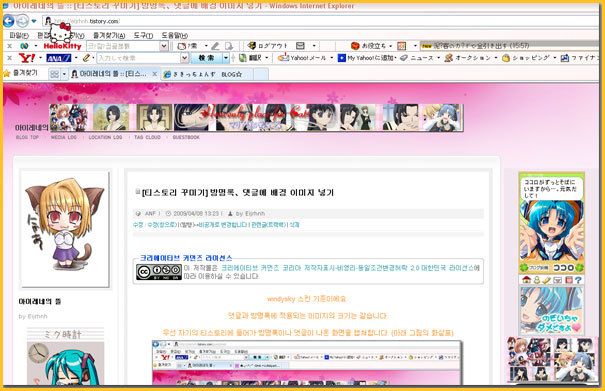This screenshot has height=391, width=605.
Task: Click the green Naver logo icon
Action: 24,46
